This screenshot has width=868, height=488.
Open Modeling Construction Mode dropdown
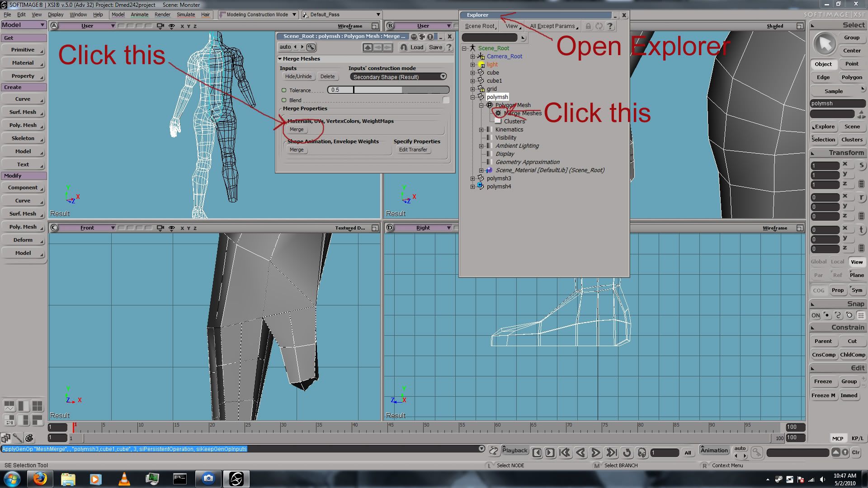pyautogui.click(x=258, y=14)
